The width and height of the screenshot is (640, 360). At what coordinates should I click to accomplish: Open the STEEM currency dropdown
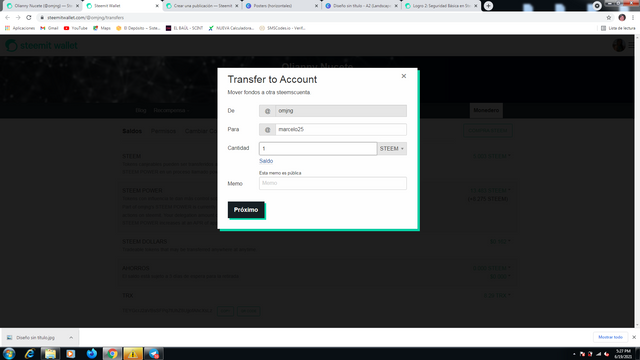pyautogui.click(x=392, y=149)
